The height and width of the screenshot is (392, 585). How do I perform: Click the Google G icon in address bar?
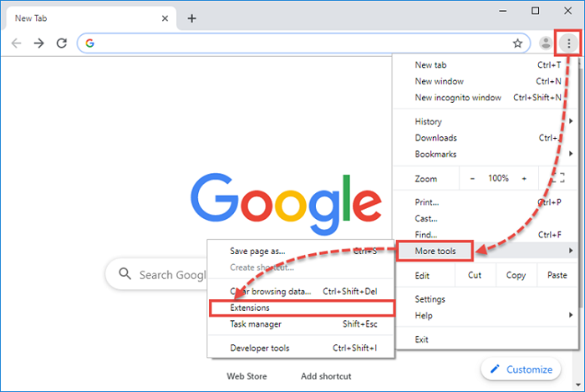[89, 43]
